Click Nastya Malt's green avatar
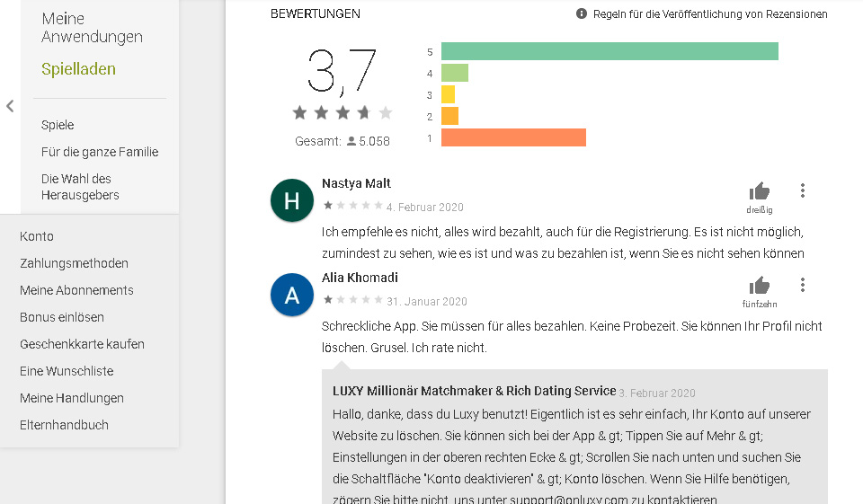Image resolution: width=863 pixels, height=504 pixels. tap(292, 201)
